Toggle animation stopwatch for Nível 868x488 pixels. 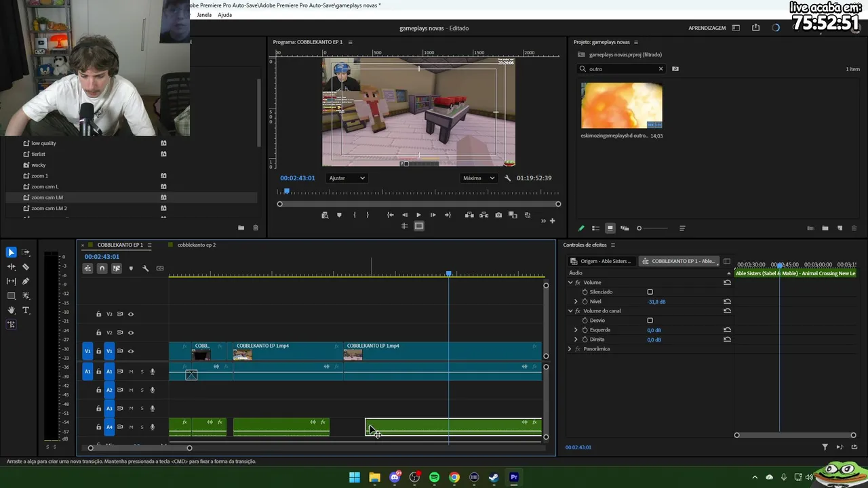tap(585, 302)
